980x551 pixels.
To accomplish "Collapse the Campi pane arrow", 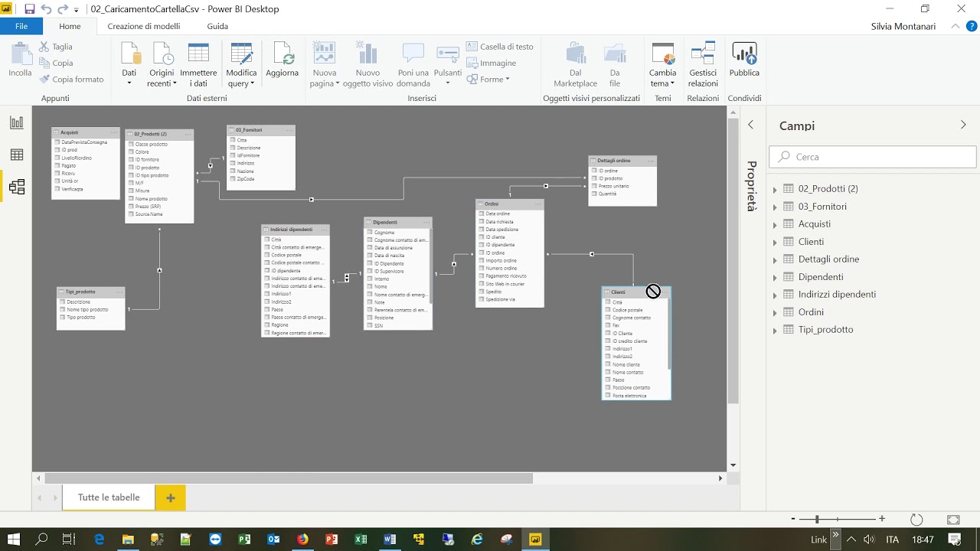I will point(963,125).
